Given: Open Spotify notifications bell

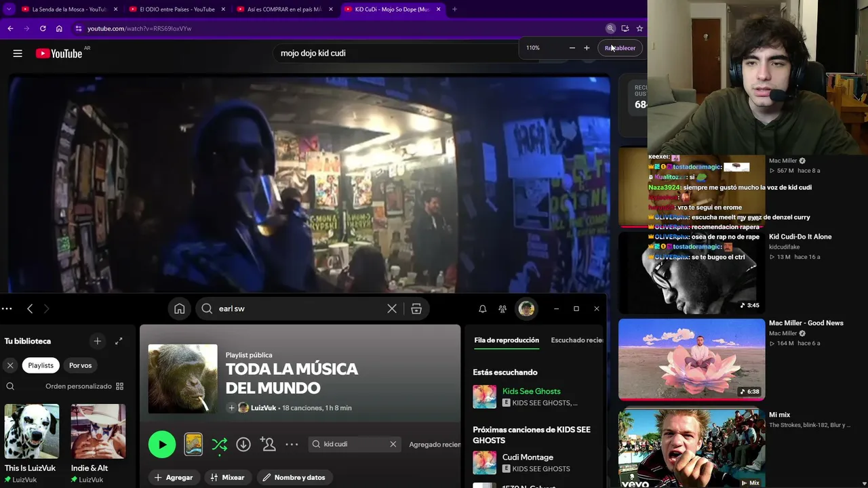Looking at the screenshot, I should click(483, 308).
